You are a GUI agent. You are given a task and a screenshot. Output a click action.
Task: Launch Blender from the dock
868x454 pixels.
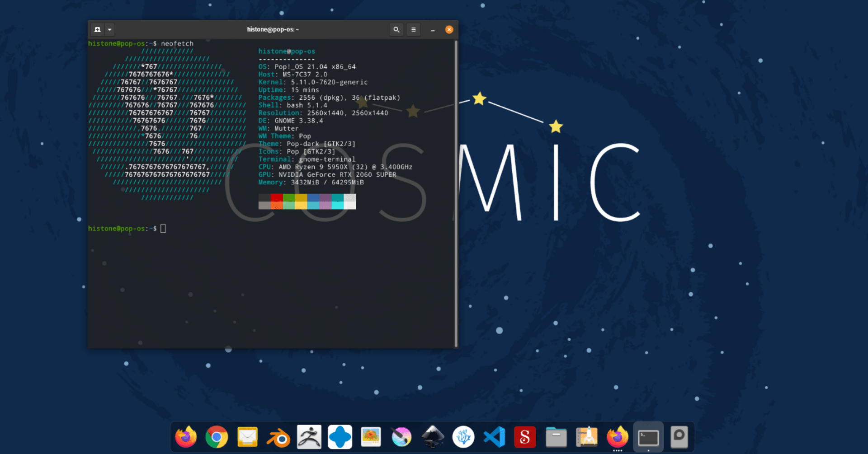(x=278, y=437)
